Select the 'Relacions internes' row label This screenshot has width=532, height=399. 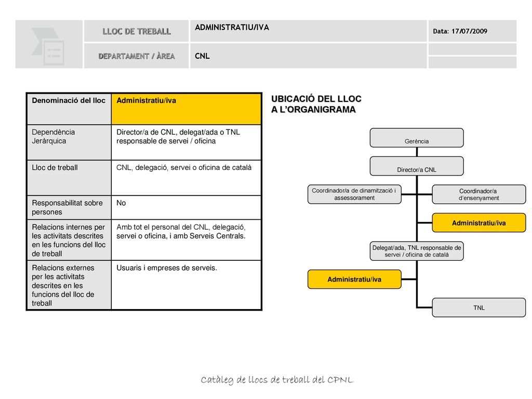coord(69,240)
